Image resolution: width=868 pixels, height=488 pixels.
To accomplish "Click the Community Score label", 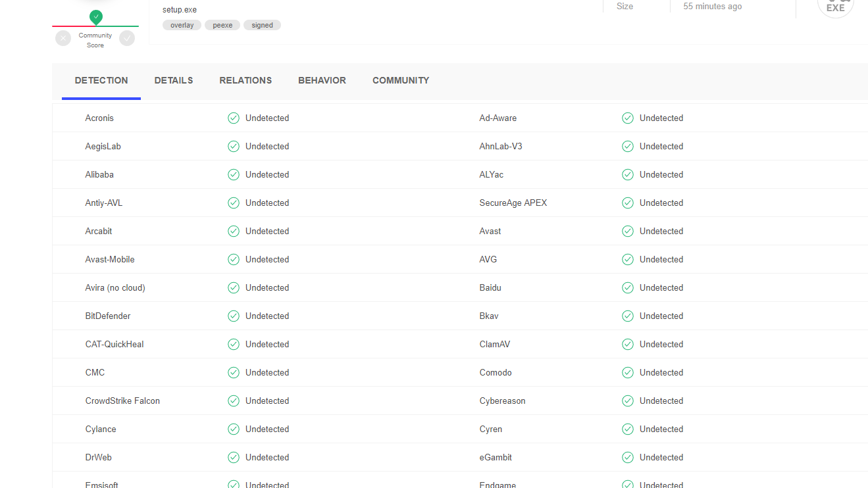I will pyautogui.click(x=95, y=40).
